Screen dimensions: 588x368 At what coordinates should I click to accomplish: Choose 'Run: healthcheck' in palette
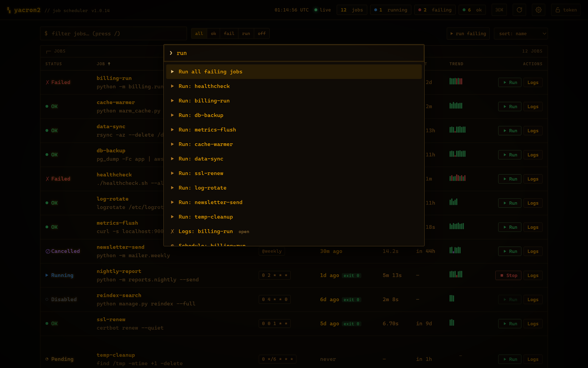tap(294, 86)
